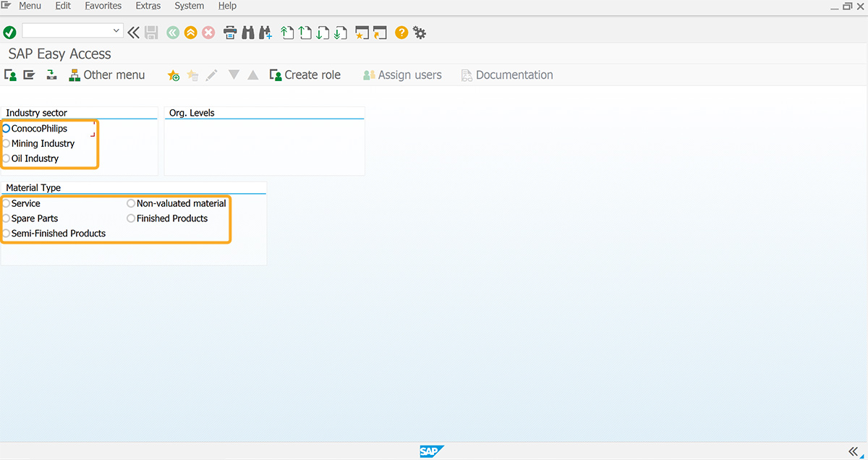
Task: Click the Next Page icon
Action: (x=323, y=33)
